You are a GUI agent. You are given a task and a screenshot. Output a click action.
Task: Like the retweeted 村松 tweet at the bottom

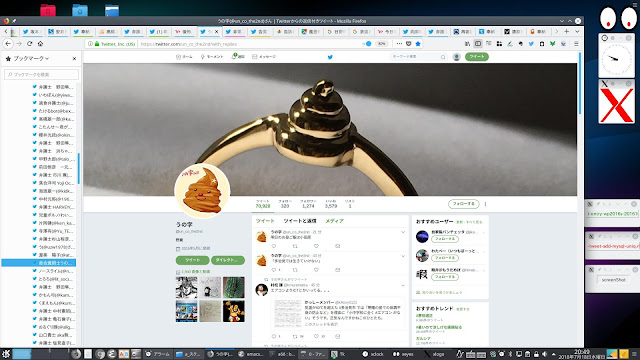(316, 336)
